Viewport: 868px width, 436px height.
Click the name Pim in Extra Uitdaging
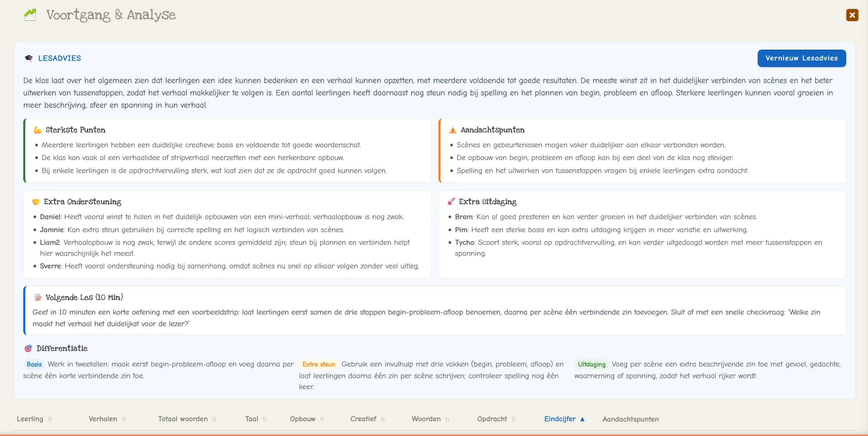point(461,230)
